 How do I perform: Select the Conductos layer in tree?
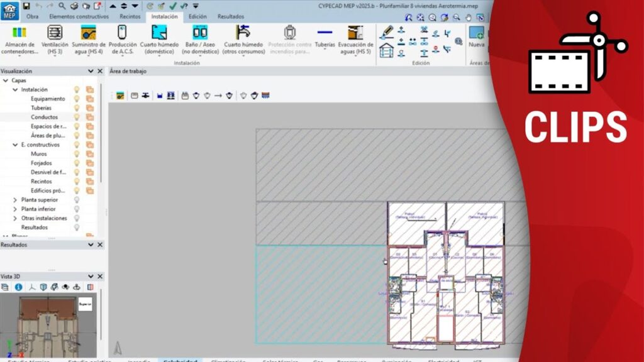click(44, 117)
